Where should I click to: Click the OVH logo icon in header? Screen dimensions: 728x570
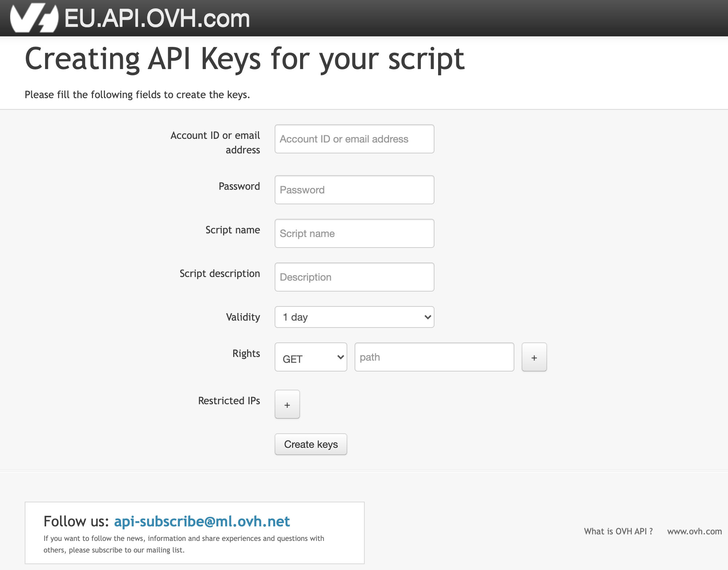click(x=34, y=18)
